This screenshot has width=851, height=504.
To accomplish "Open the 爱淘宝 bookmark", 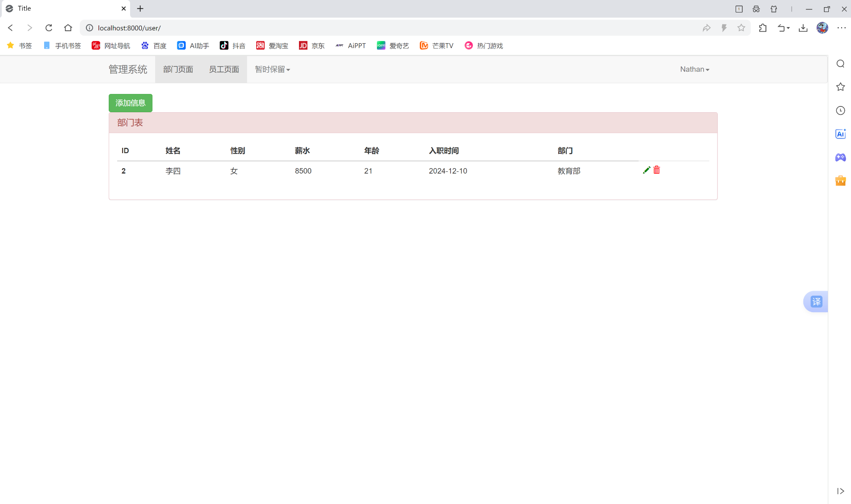I will pos(272,45).
